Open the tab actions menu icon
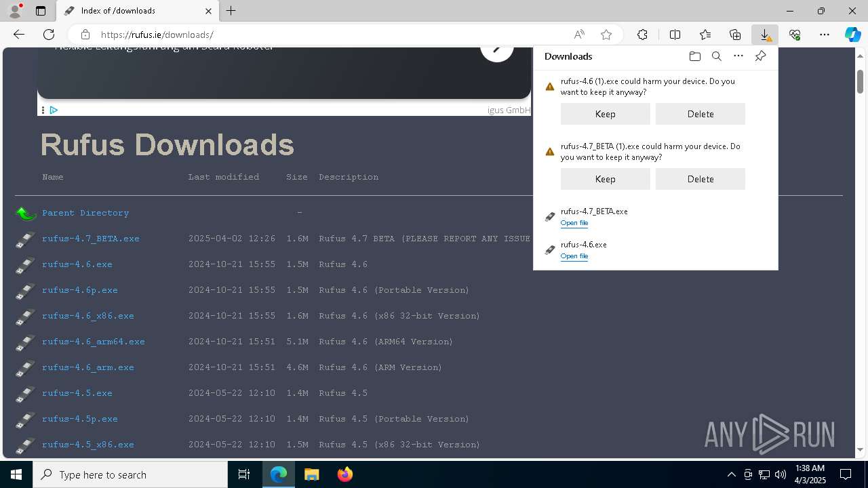The image size is (868, 488). (41, 11)
